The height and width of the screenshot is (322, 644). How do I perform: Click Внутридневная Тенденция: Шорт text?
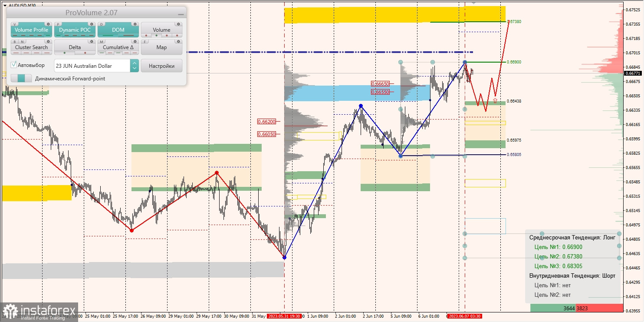572,276
